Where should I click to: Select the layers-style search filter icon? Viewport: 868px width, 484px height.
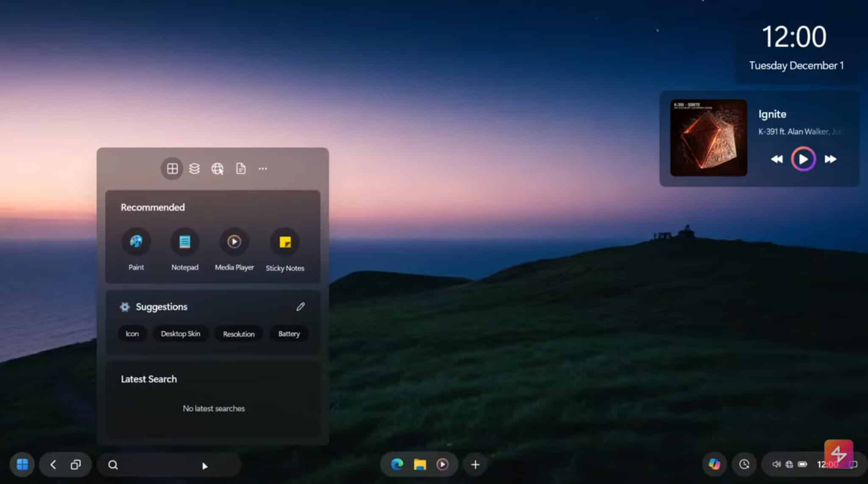click(x=195, y=168)
